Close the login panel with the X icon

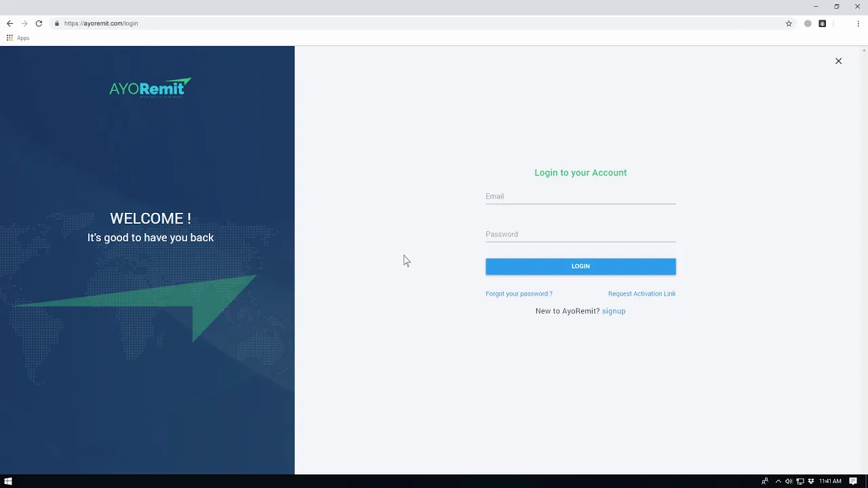[x=838, y=61]
